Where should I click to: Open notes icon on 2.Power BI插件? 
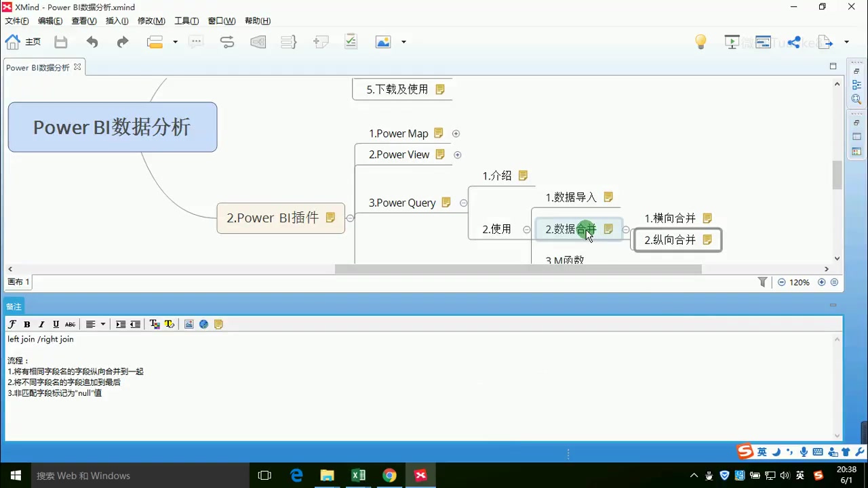click(330, 218)
